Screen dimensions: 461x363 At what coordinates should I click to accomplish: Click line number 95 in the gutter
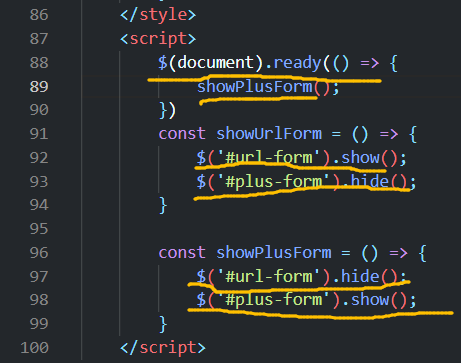click(x=39, y=229)
